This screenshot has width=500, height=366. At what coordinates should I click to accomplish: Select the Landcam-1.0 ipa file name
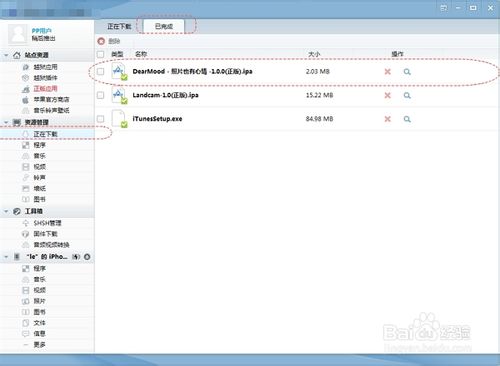tap(165, 95)
